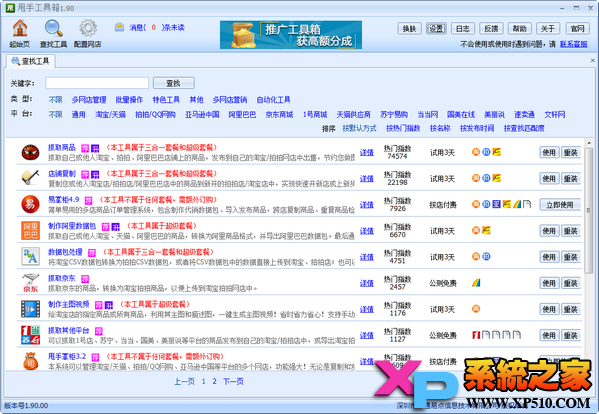Go to 下一页 next page
The image size is (599, 414).
point(233,381)
